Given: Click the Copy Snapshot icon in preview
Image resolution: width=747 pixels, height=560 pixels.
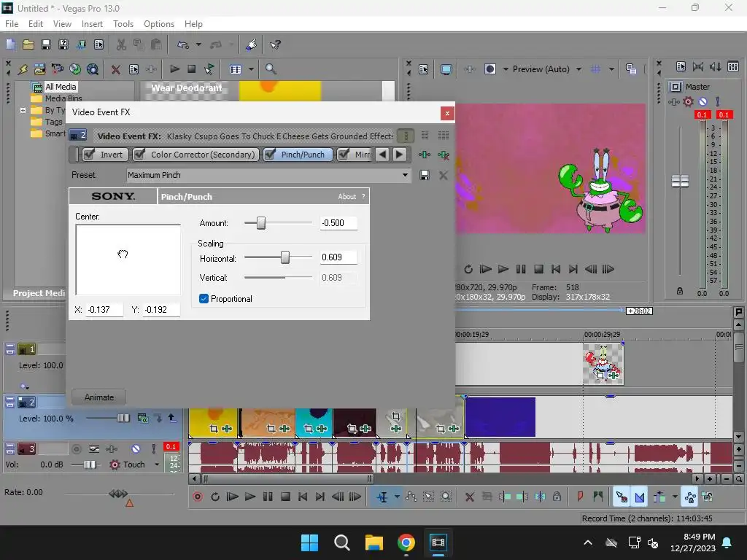Looking at the screenshot, I should click(x=631, y=69).
